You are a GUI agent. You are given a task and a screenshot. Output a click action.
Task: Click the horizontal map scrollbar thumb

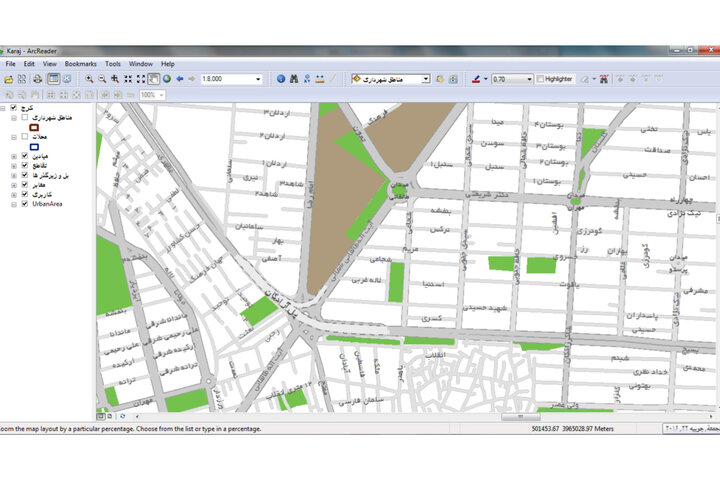[x=520, y=417]
